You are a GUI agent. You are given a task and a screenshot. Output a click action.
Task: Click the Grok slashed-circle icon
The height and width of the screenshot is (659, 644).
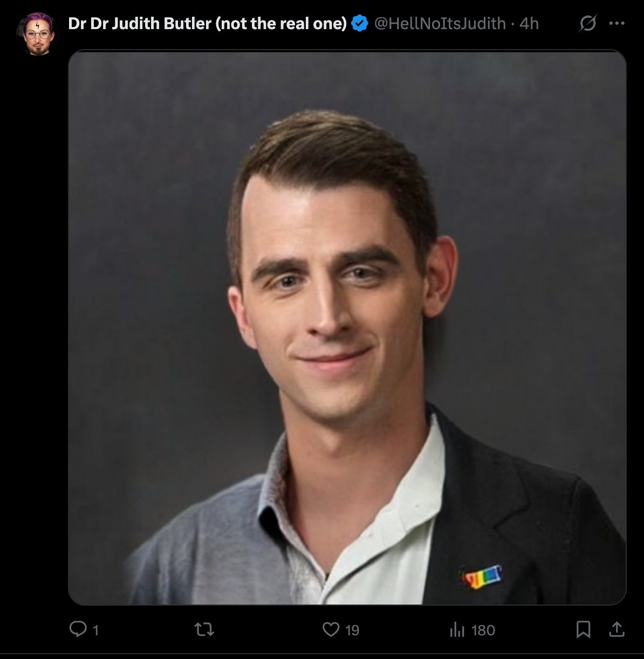(x=588, y=23)
